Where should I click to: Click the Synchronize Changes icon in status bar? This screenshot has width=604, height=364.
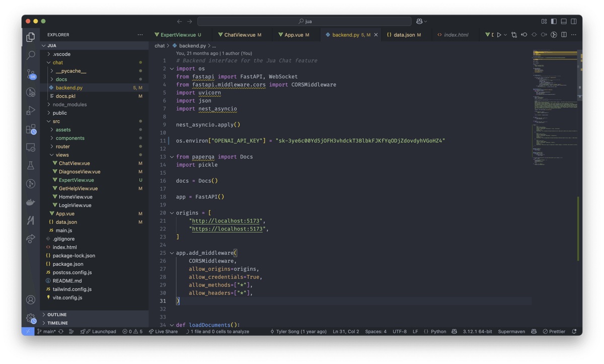(61, 331)
